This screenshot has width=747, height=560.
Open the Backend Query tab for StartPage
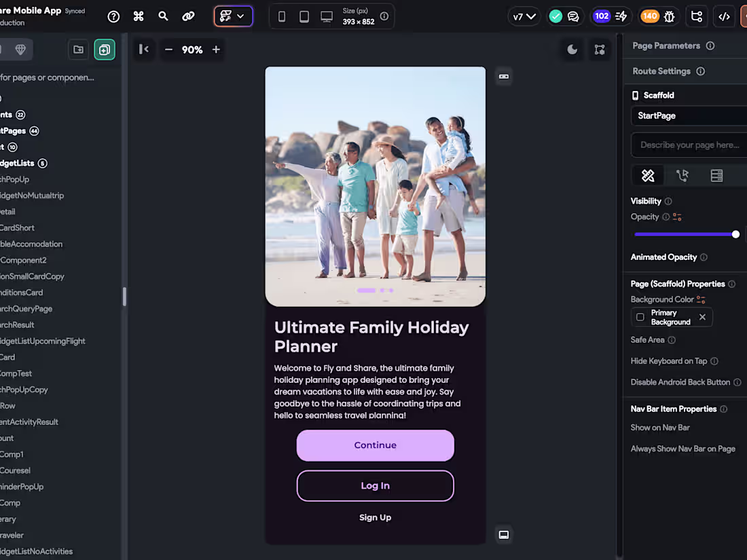[x=716, y=175]
